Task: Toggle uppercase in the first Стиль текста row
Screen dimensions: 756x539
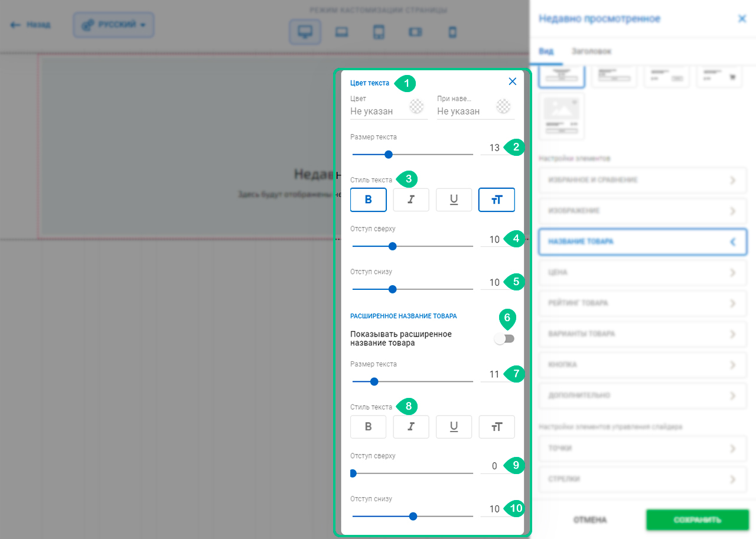Action: coord(497,200)
